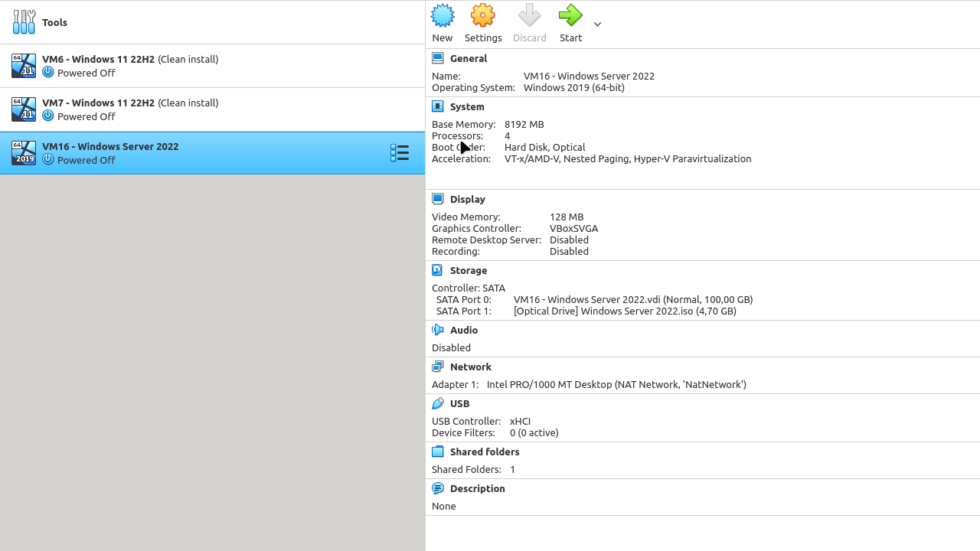This screenshot has height=551, width=980.
Task: Select VM16 - Windows Server 2022 entry
Action: (212, 153)
